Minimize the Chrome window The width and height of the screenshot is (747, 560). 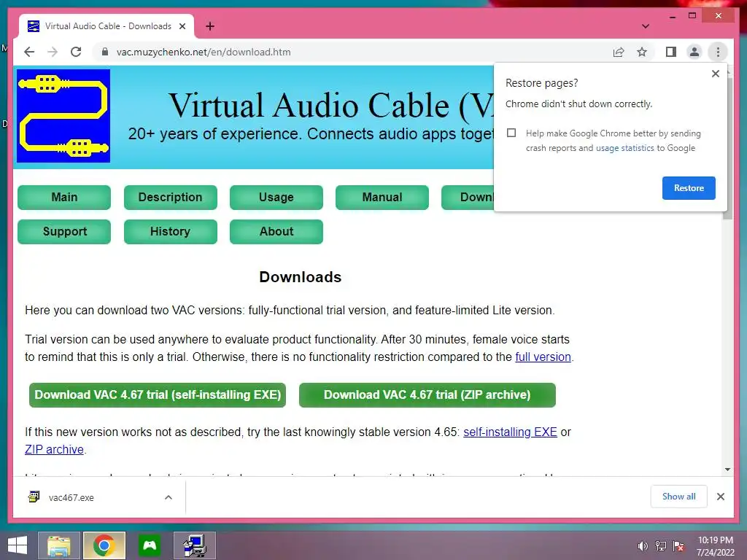672,16
